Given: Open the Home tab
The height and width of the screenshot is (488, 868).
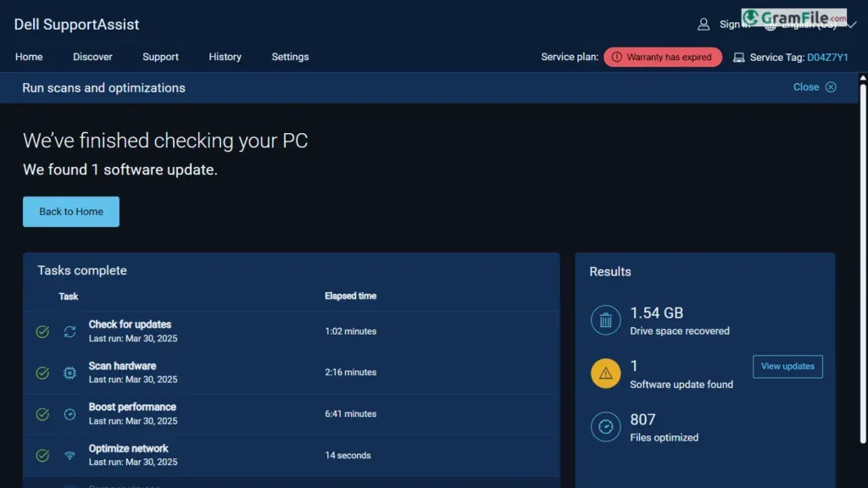Looking at the screenshot, I should point(29,57).
